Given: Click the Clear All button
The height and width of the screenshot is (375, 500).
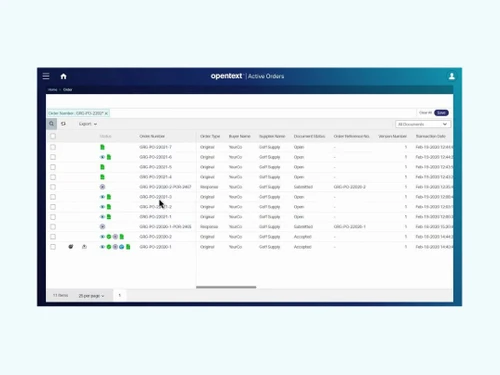Looking at the screenshot, I should click(425, 113).
